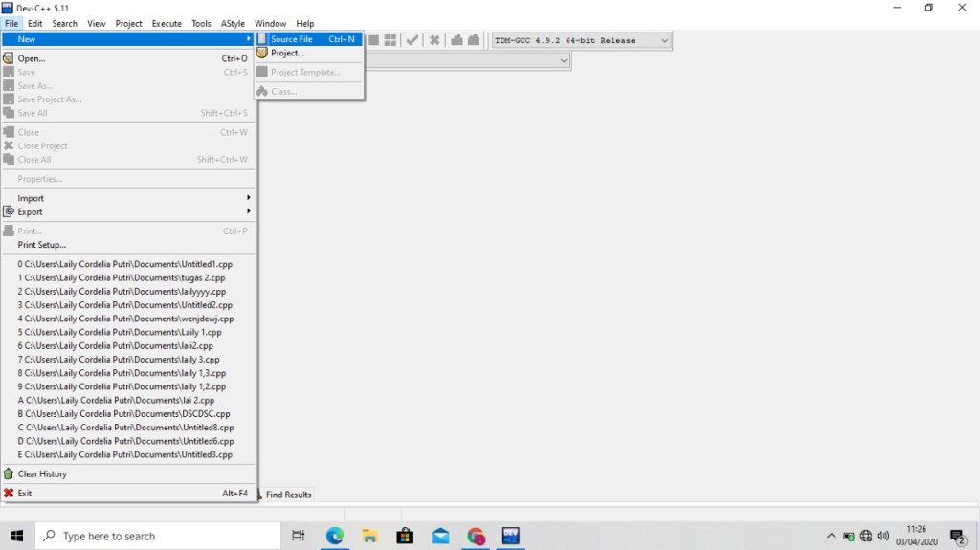Click the Dev-C++ taskbar icon
The height and width of the screenshot is (550, 980).
tap(510, 536)
